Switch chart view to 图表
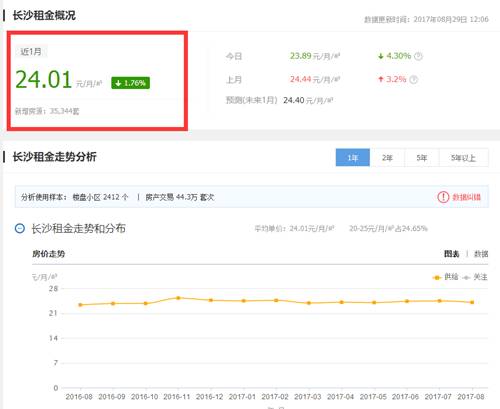 (451, 254)
